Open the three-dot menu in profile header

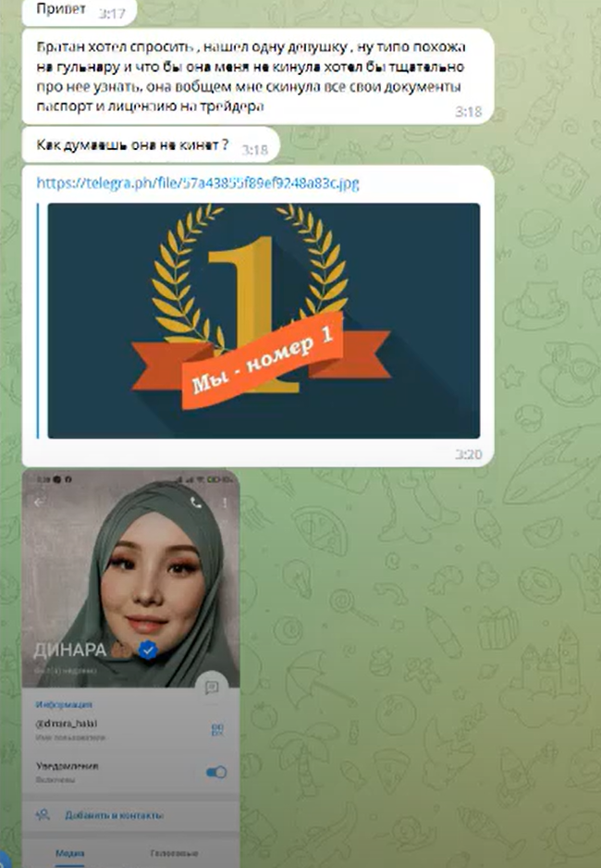tap(225, 502)
